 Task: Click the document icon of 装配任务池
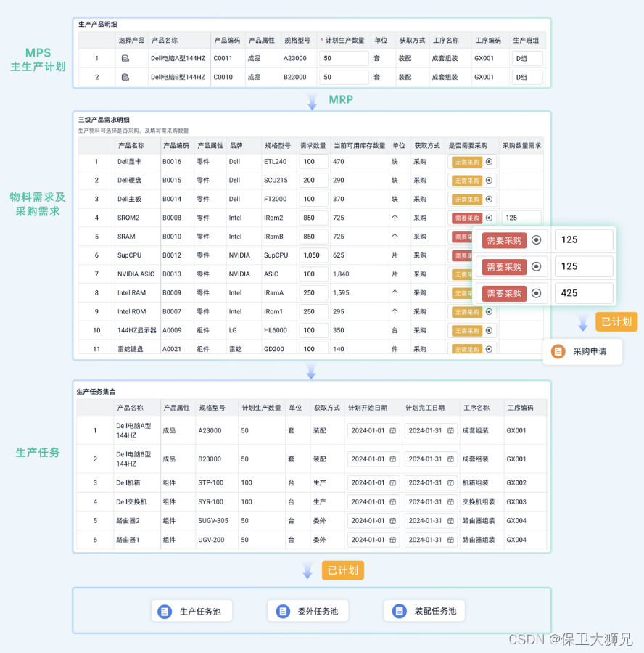pos(399,611)
